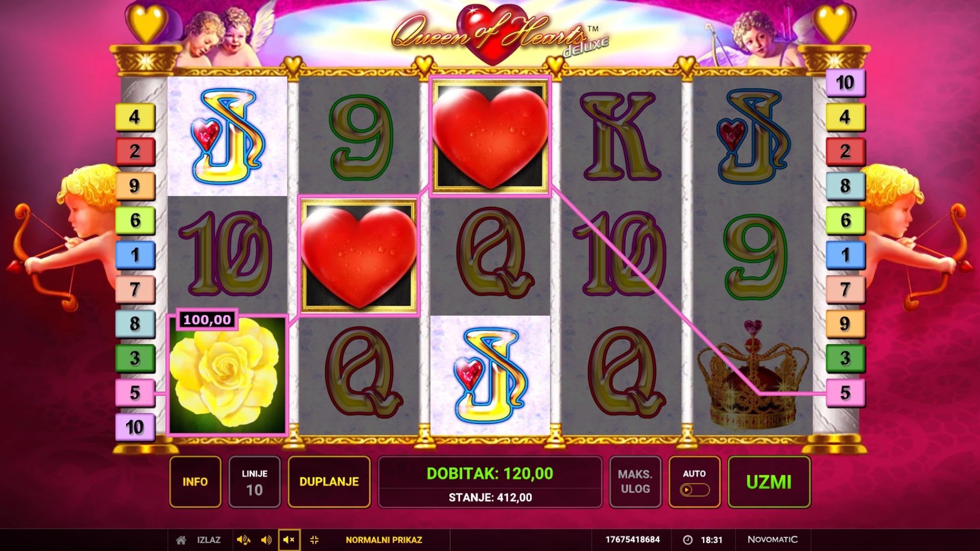Open the INFO paytable button
980x551 pixels.
click(195, 482)
